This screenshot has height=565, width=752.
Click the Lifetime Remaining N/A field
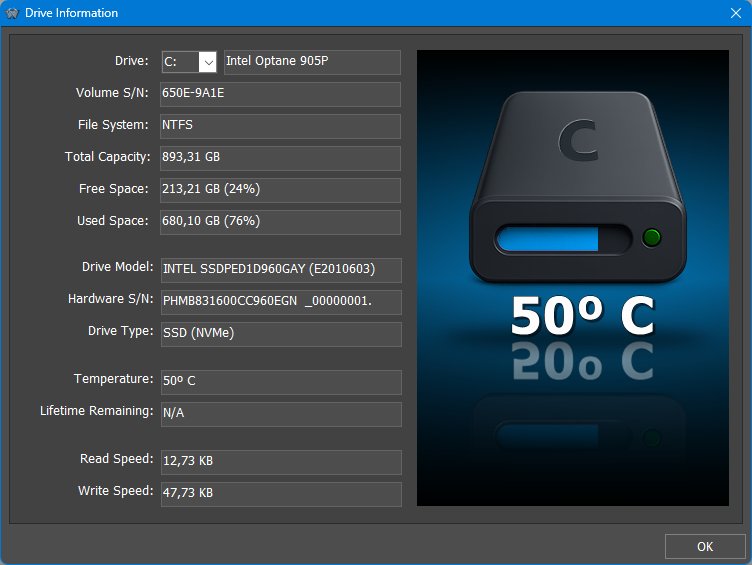click(x=281, y=414)
